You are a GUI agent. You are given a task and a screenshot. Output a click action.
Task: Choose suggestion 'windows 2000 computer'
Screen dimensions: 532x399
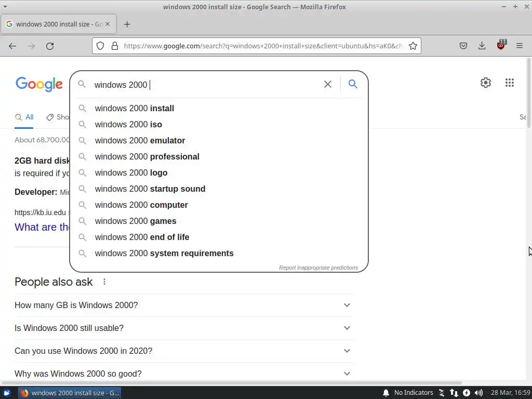tap(219, 205)
